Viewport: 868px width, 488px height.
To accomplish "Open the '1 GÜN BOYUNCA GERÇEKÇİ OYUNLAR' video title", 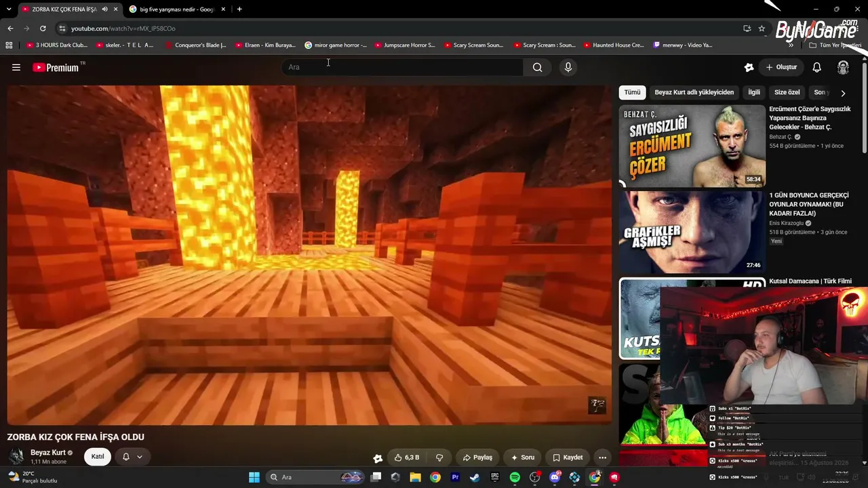I will point(808,204).
